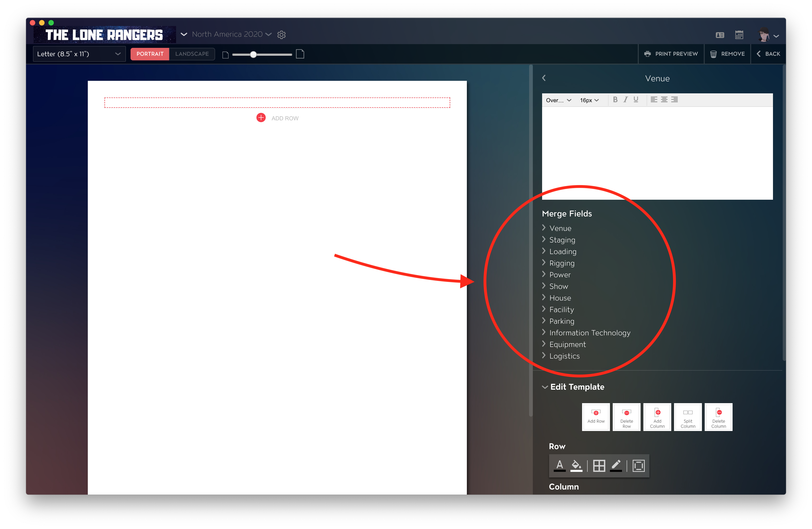Click the small page zoom-out icon
This screenshot has width=812, height=529.
225,55
